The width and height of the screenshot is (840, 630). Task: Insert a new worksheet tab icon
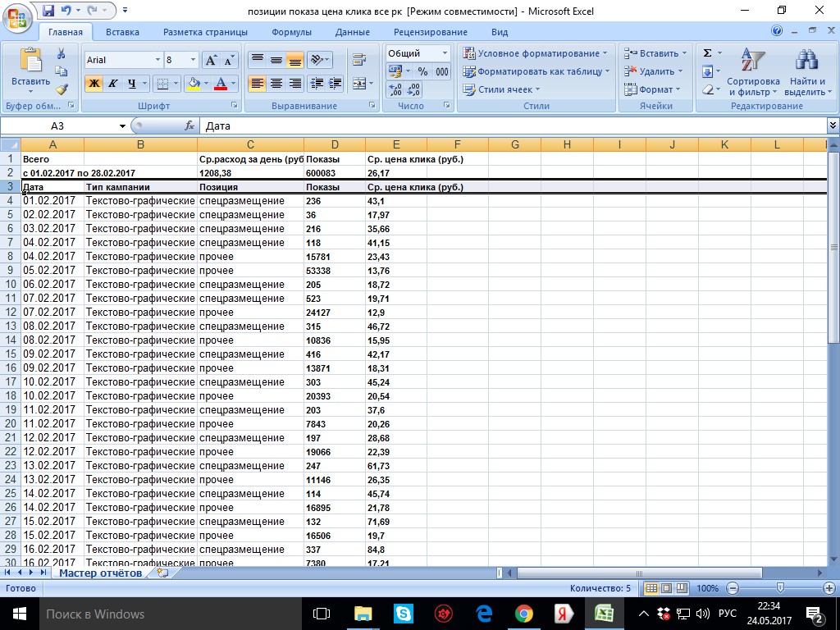[x=162, y=573]
